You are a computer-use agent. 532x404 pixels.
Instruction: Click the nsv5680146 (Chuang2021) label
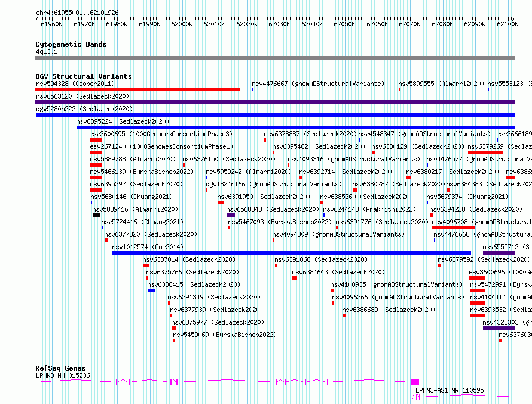(x=132, y=197)
